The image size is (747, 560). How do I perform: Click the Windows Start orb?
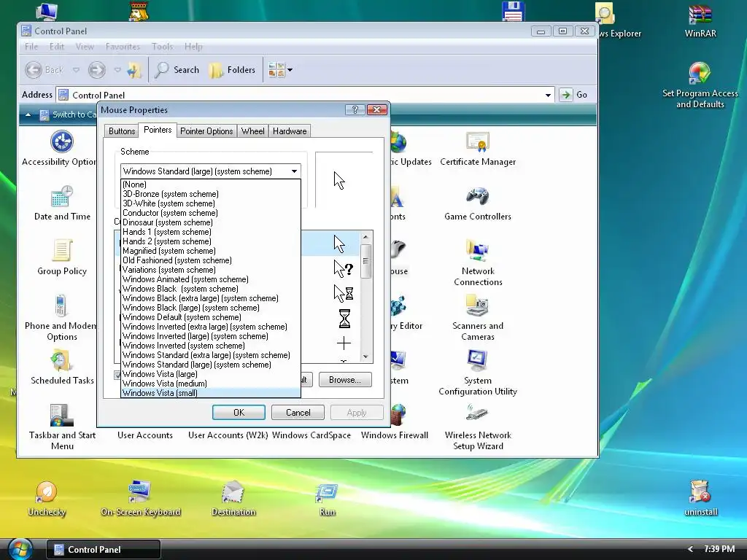pos(20,550)
